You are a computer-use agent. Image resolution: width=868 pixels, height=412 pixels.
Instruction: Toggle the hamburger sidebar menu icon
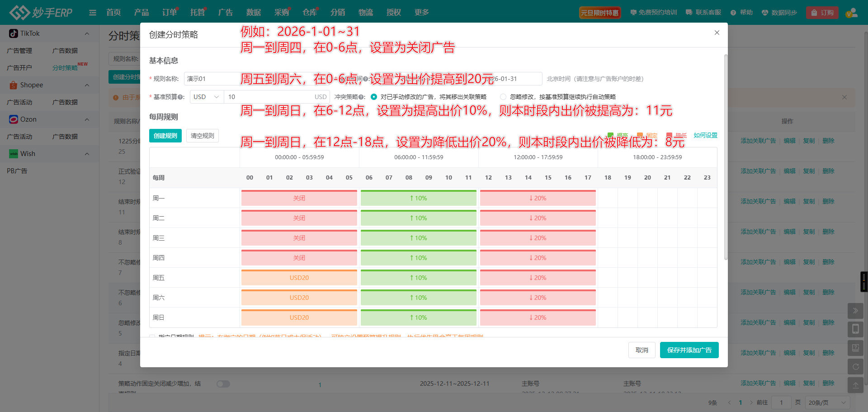point(93,13)
